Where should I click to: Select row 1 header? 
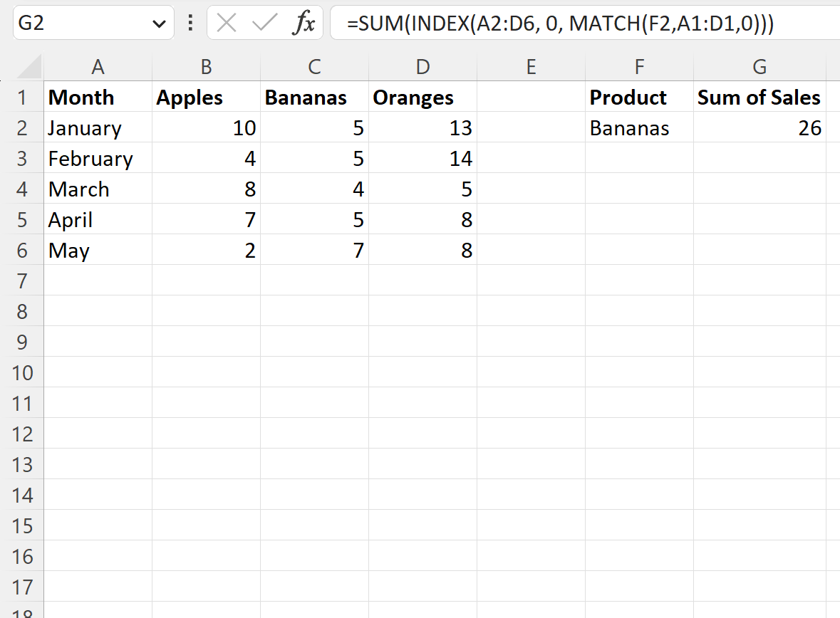(x=22, y=97)
